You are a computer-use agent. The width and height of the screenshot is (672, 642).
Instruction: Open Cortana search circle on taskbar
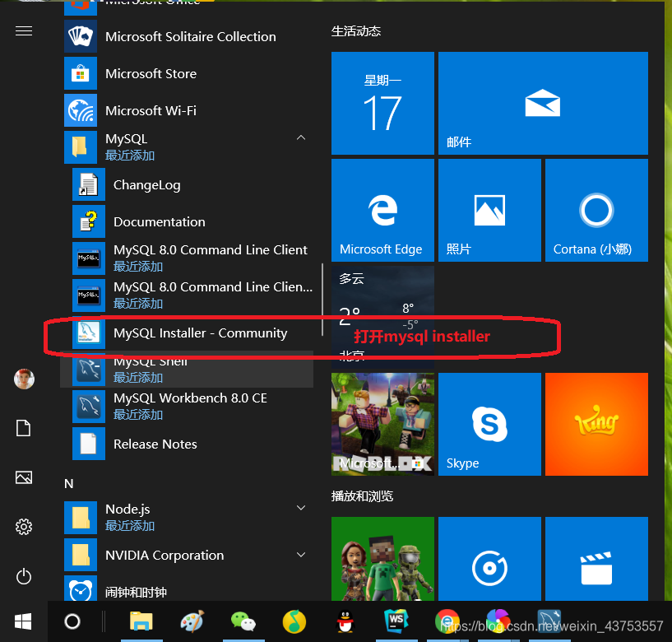pyautogui.click(x=72, y=621)
